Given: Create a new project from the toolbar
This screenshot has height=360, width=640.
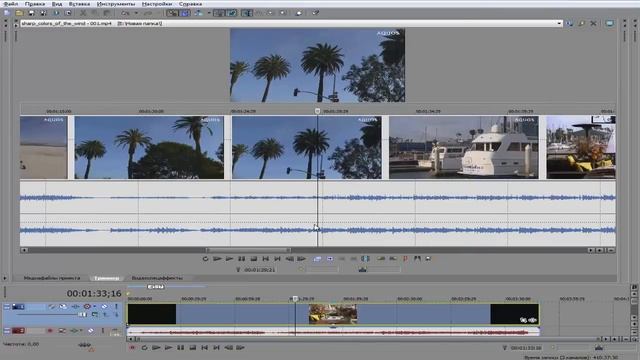Looking at the screenshot, I should pos(7,13).
